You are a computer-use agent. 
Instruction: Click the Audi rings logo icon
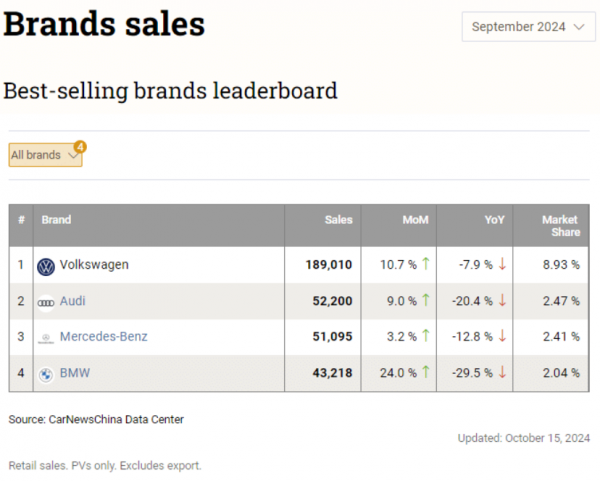[x=46, y=302]
